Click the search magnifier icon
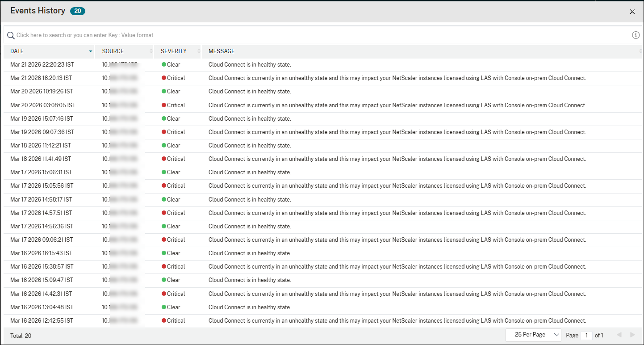Image resolution: width=644 pixels, height=345 pixels. [x=11, y=35]
